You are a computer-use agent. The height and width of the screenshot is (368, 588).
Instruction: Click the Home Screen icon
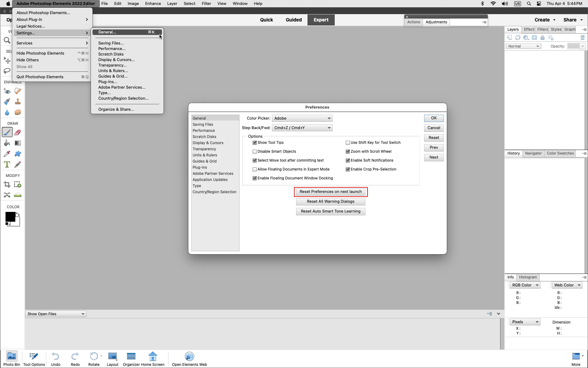153,359
